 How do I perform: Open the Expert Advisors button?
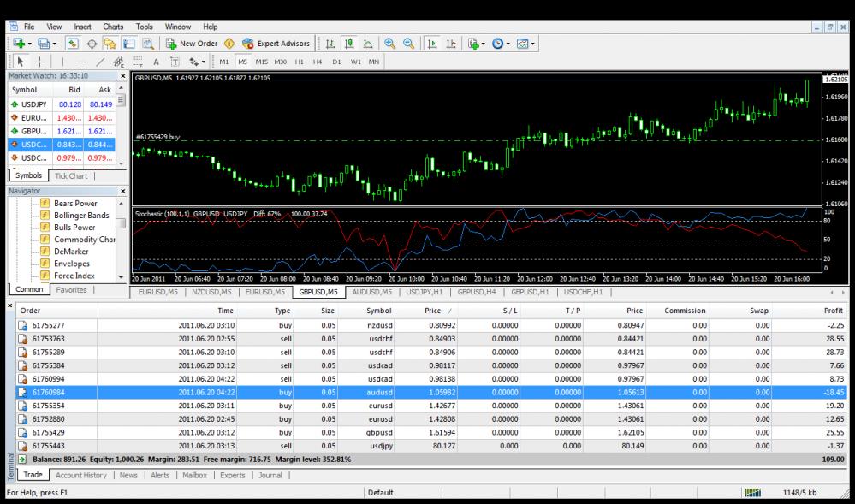(x=270, y=43)
